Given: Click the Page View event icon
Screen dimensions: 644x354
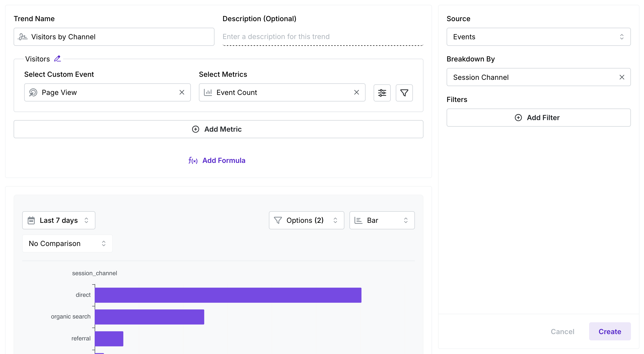Looking at the screenshot, I should click(x=33, y=92).
